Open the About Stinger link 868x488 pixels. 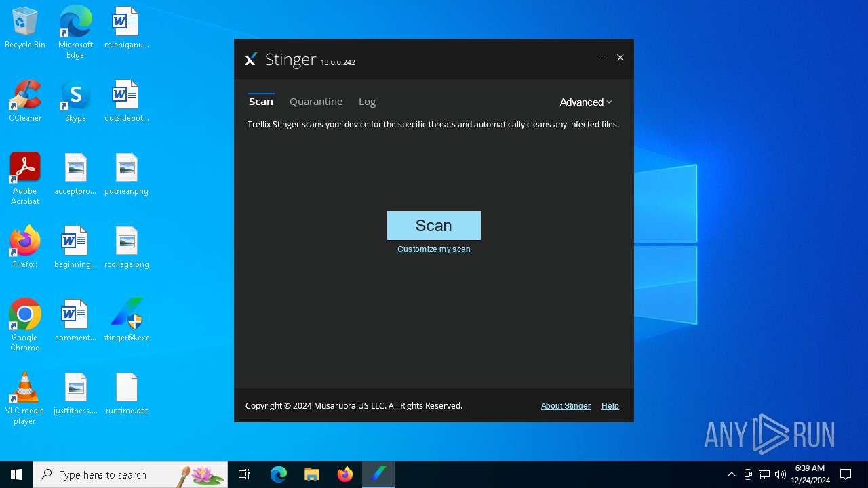pos(566,406)
